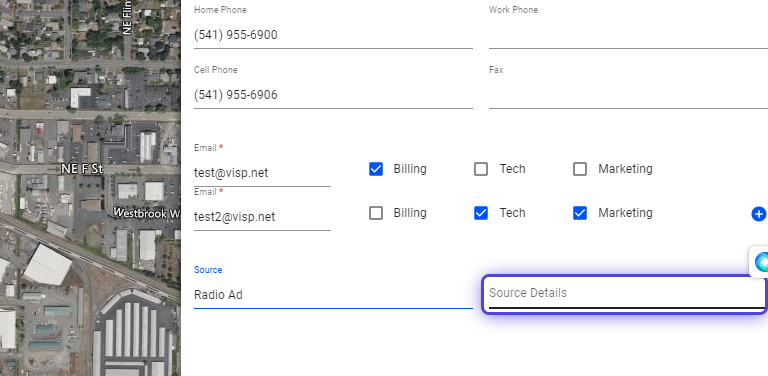Uncheck Tech for test2@visp.net

tap(481, 213)
